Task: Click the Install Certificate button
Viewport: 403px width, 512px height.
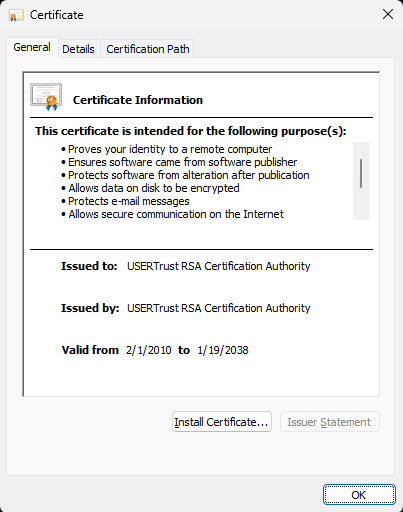Action: (x=222, y=422)
